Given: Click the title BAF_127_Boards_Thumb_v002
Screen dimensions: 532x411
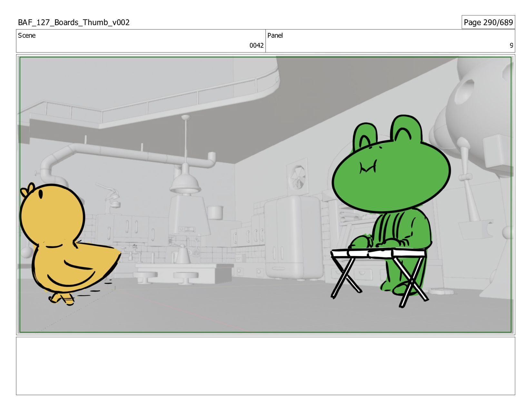Looking at the screenshot, I should (x=74, y=22).
